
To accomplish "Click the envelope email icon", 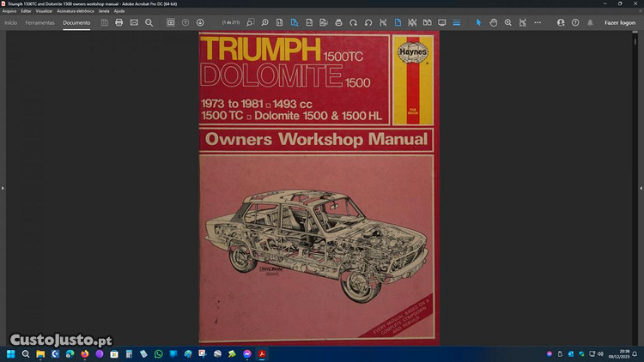I will pos(134,22).
